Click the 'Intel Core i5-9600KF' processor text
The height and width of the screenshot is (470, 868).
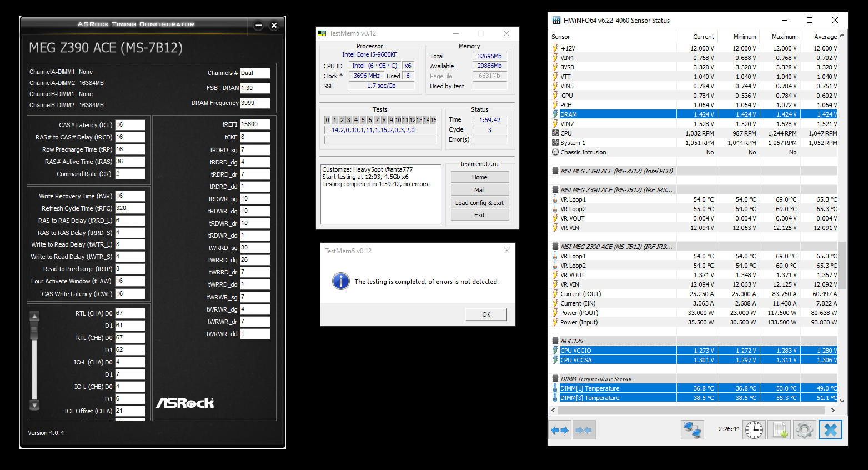369,54
